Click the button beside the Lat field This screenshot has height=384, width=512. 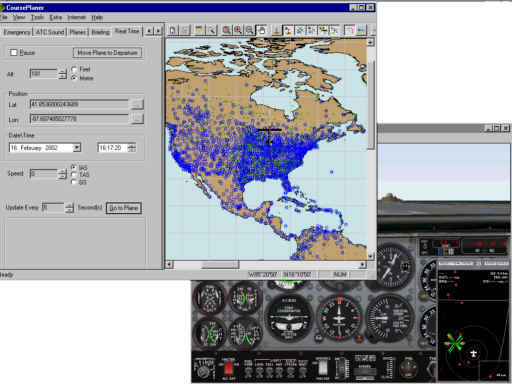click(x=137, y=105)
